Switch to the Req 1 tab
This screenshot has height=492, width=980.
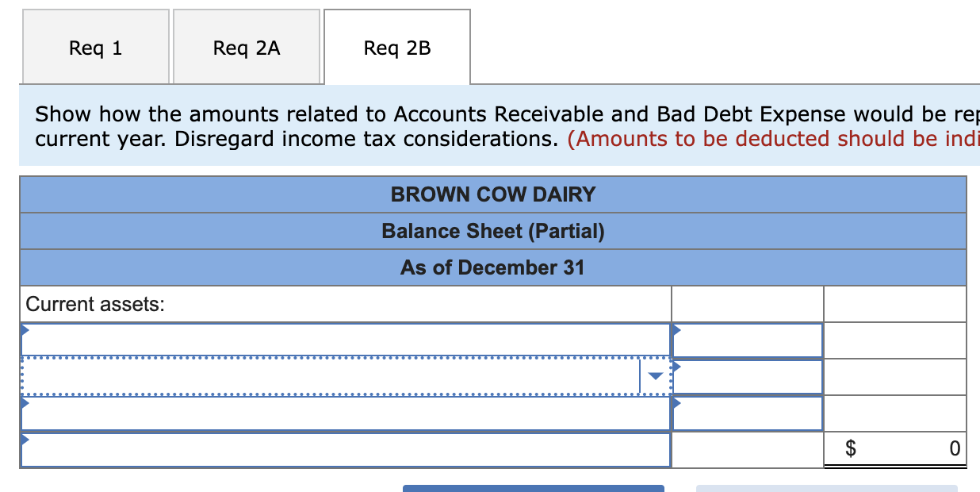click(x=95, y=47)
